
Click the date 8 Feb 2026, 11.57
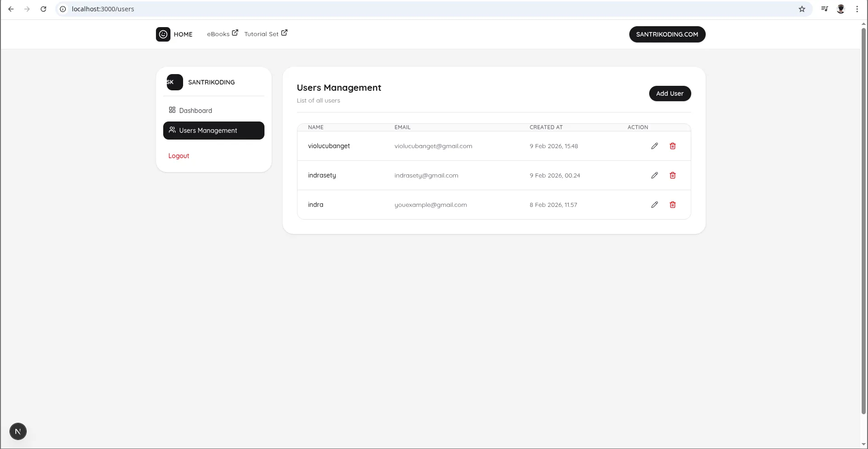[553, 205]
